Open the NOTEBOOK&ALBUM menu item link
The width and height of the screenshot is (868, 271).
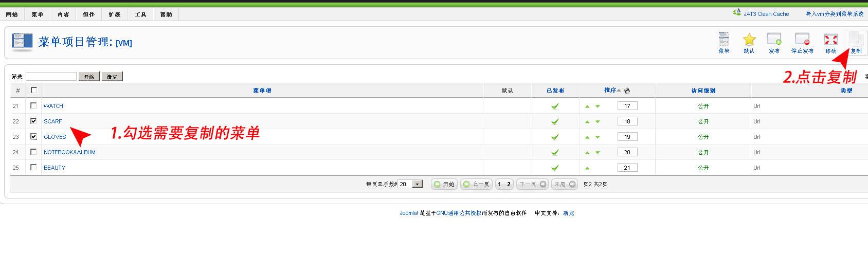click(x=69, y=152)
